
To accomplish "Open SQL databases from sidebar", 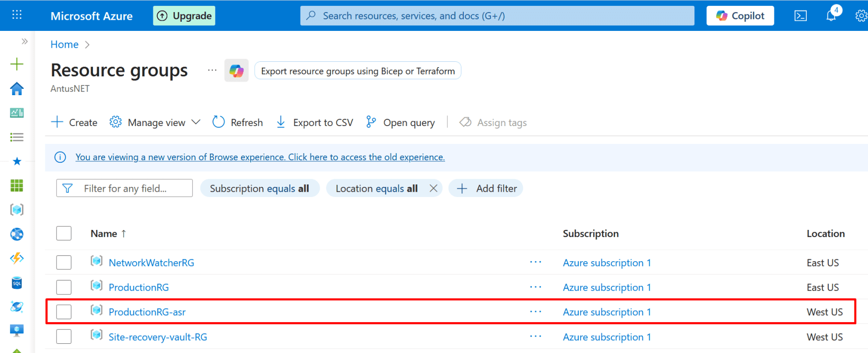I will coord(17,283).
